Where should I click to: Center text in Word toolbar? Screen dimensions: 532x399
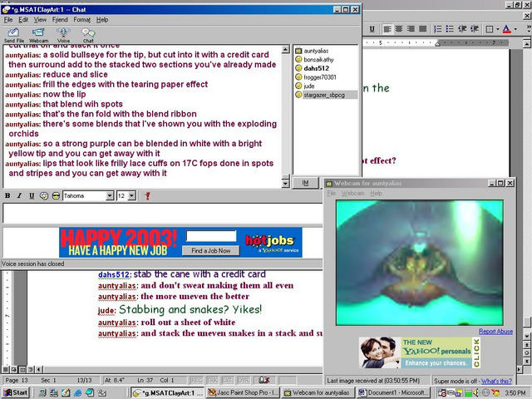tap(399, 29)
